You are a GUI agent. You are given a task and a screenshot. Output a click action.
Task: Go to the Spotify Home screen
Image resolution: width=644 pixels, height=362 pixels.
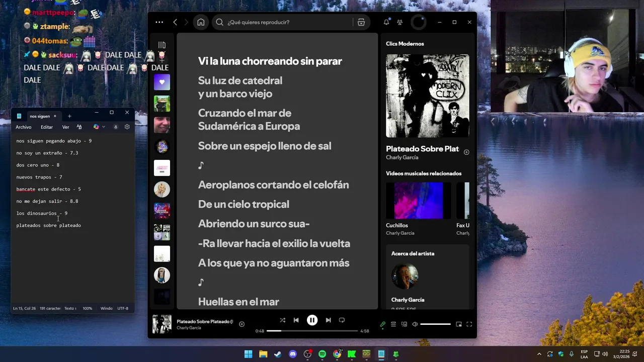coord(201,22)
